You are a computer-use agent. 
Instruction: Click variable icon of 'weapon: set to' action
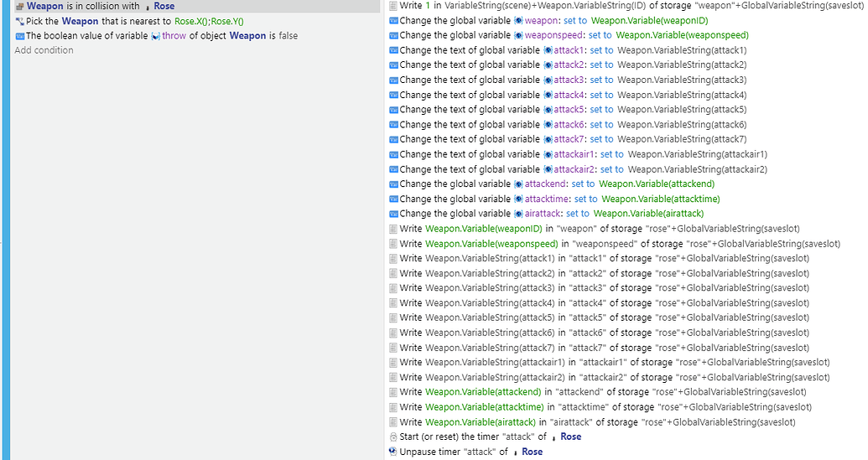click(x=393, y=21)
